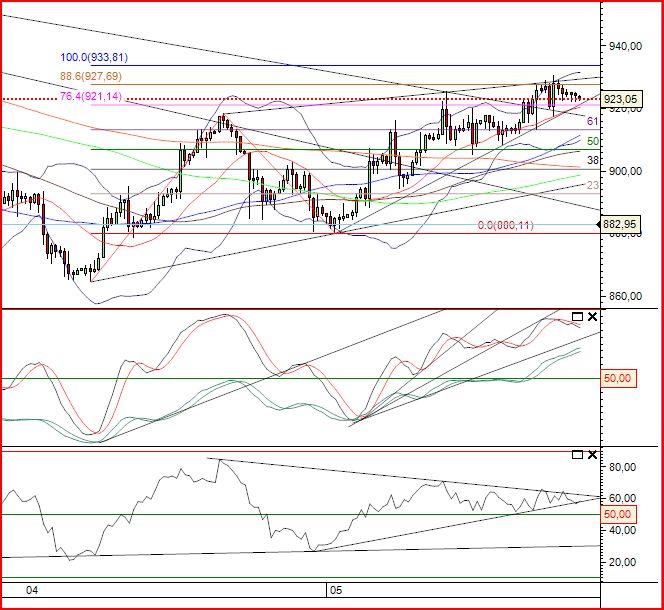Screen dimensions: 664x610
Task: Close the stochastic oscillator panel
Action: point(592,317)
